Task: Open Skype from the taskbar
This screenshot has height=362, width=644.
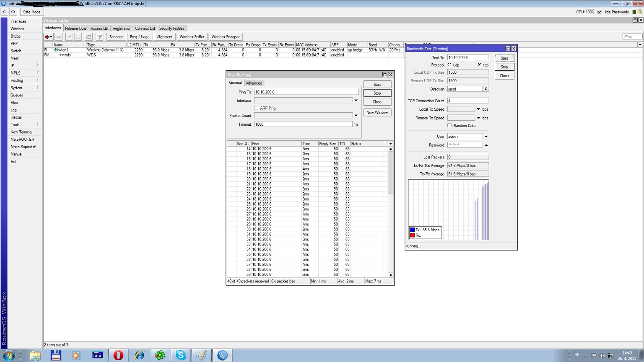Action: pos(181,355)
